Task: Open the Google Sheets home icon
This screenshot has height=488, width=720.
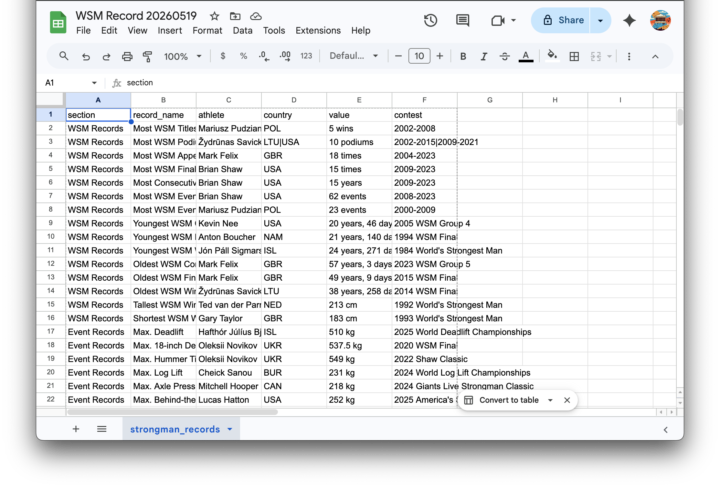Action: [x=58, y=23]
